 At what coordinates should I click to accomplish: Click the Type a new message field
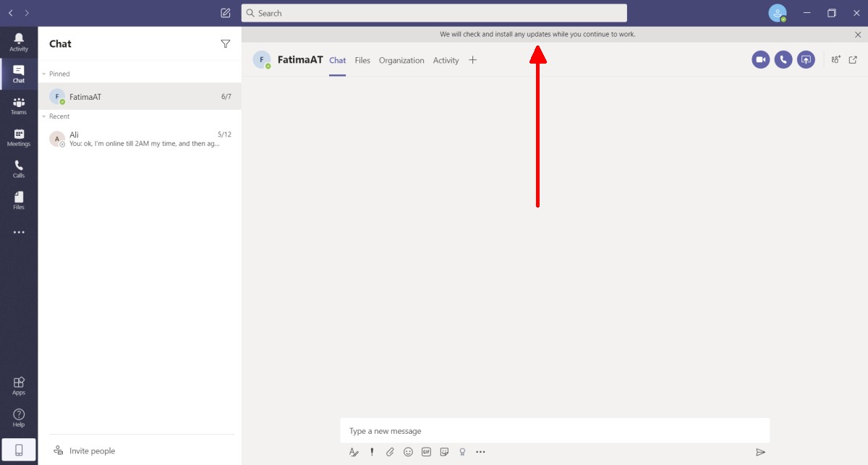click(555, 431)
